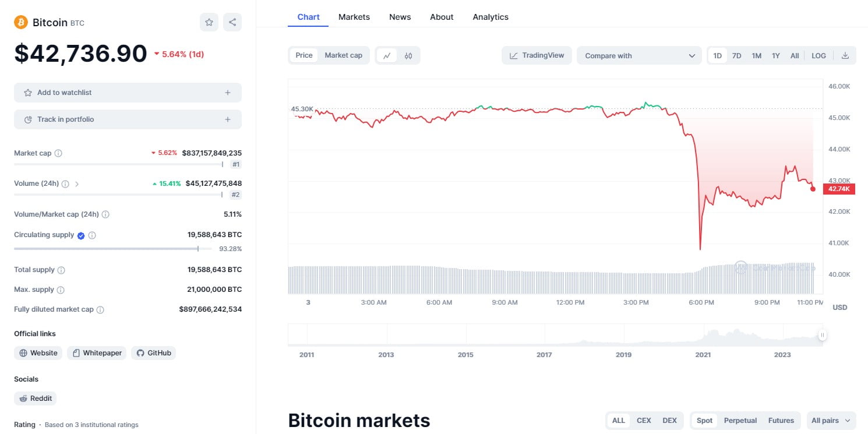The width and height of the screenshot is (868, 434).
Task: Open the News tab
Action: (400, 17)
